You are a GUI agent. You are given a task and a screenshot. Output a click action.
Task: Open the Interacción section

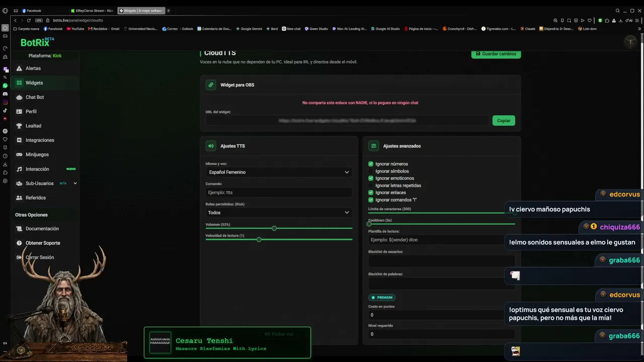coord(45,169)
